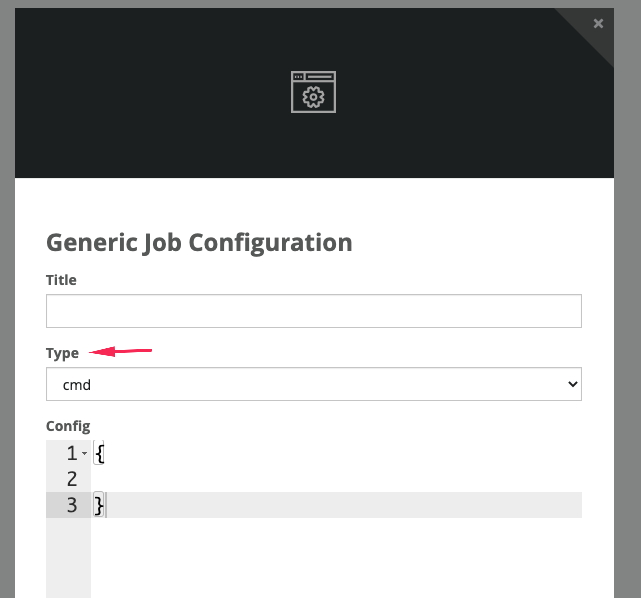Place cursor on empty line 2 of Config

pyautogui.click(x=336, y=479)
